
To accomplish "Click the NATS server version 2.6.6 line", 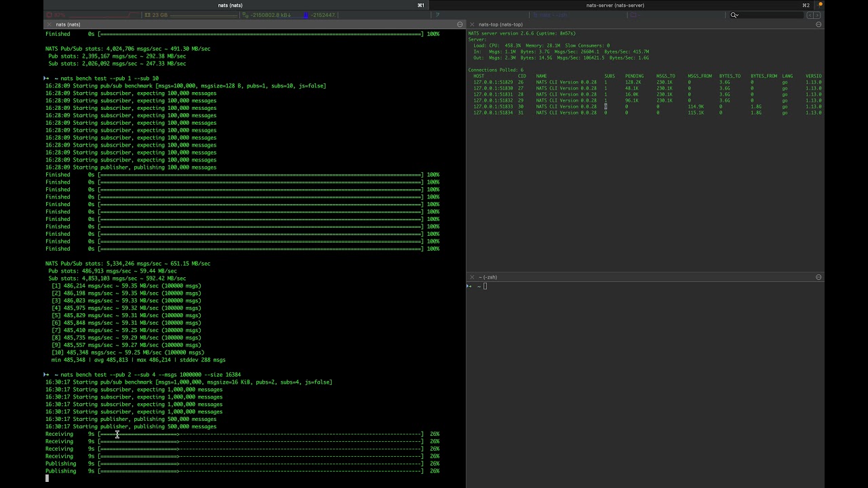I will [521, 33].
